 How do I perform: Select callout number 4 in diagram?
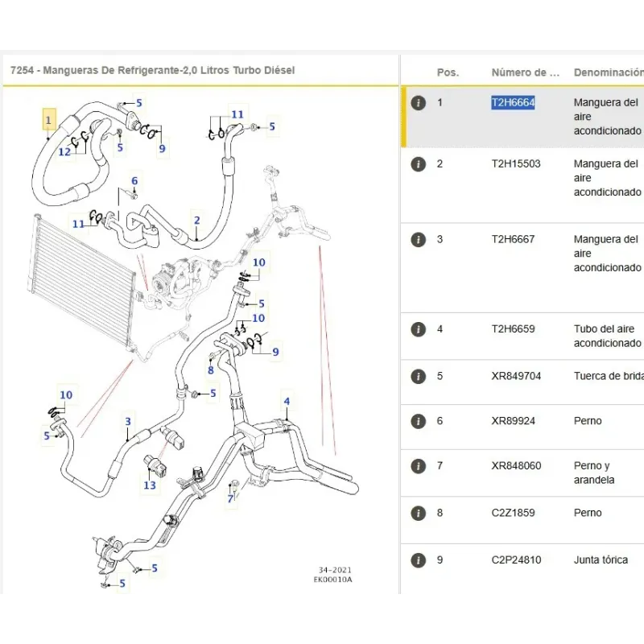pyautogui.click(x=286, y=402)
